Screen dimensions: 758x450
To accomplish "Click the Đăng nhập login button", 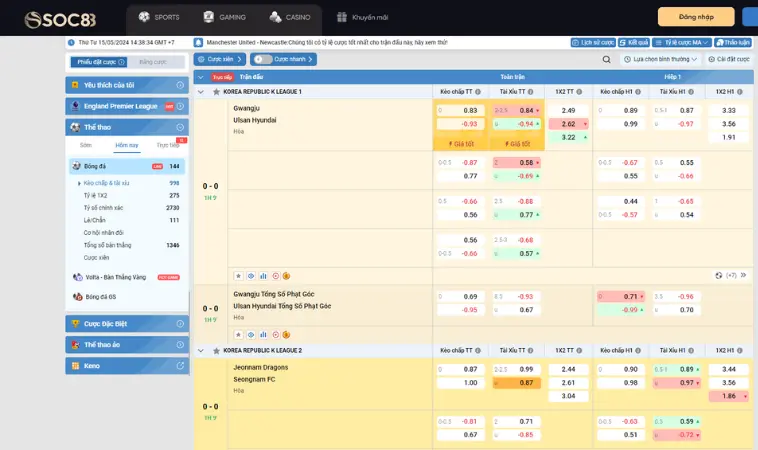I will [x=695, y=17].
